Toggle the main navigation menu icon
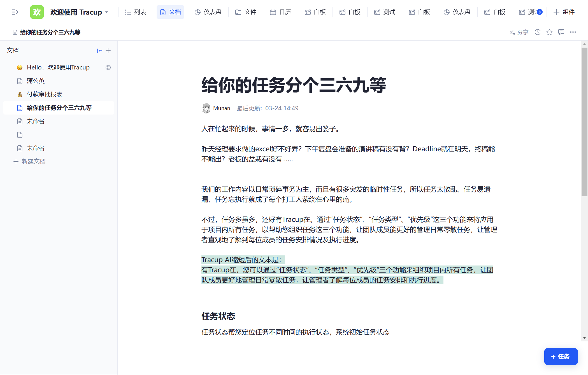Viewport: 588px width, 375px height. (x=15, y=12)
